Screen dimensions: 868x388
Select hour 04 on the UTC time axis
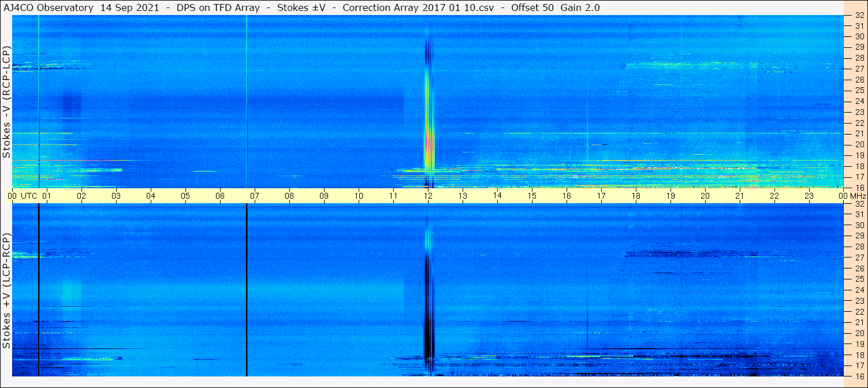pos(151,196)
